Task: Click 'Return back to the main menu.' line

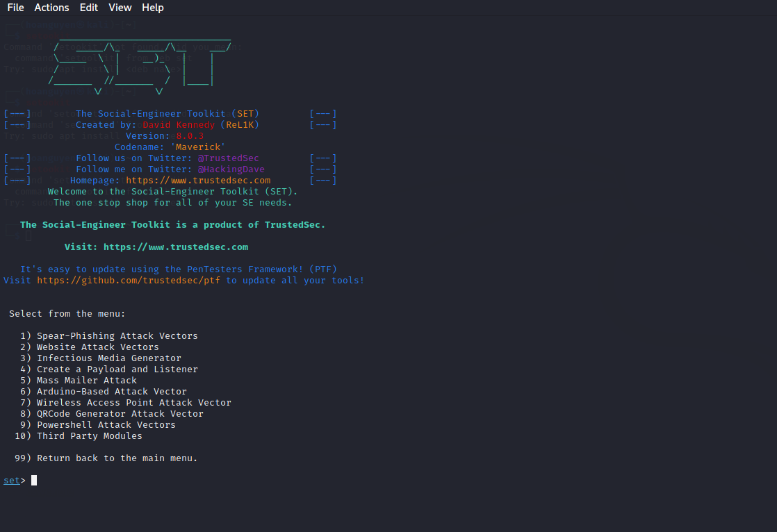Action: coord(106,458)
